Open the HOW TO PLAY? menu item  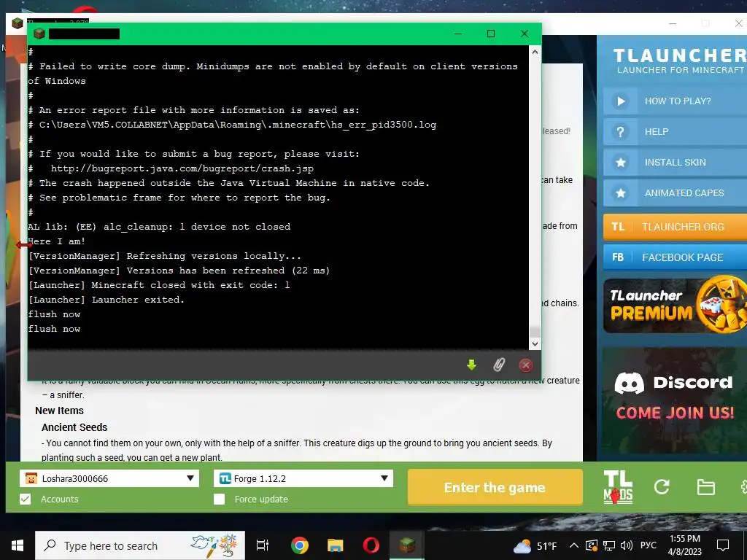coord(675,101)
